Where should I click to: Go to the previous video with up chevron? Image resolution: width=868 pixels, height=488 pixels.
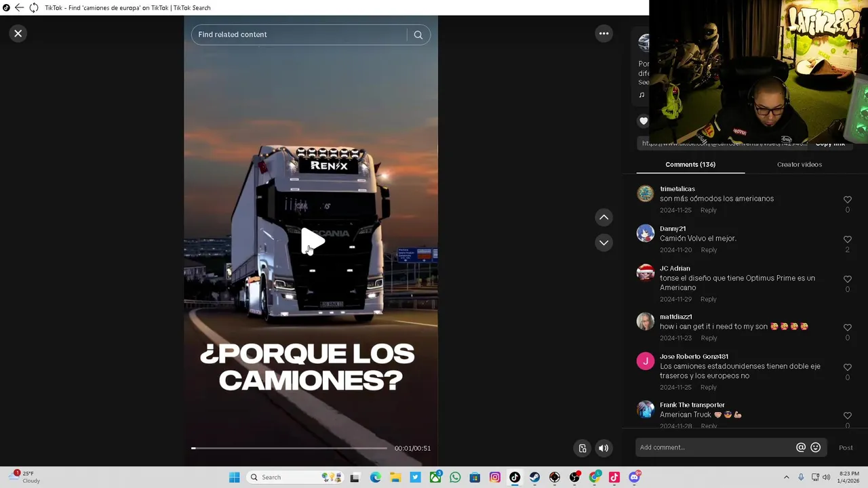[604, 218]
